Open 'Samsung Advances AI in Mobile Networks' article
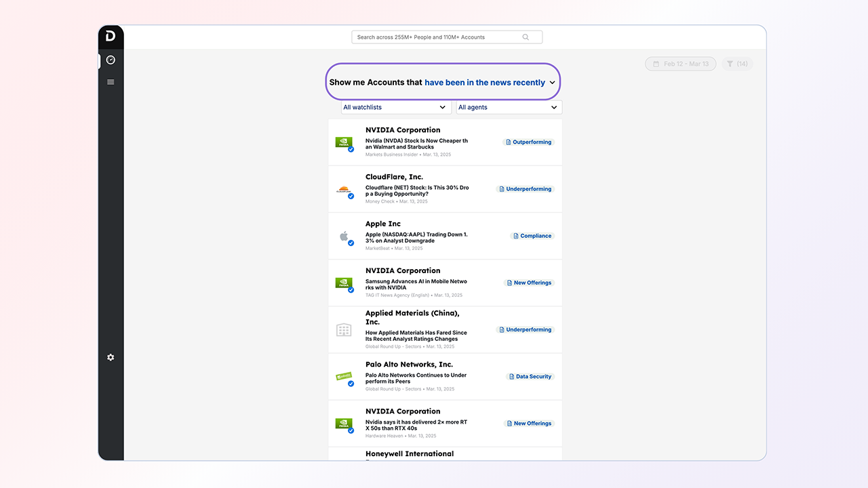Viewport: 868px width, 488px height. point(416,284)
